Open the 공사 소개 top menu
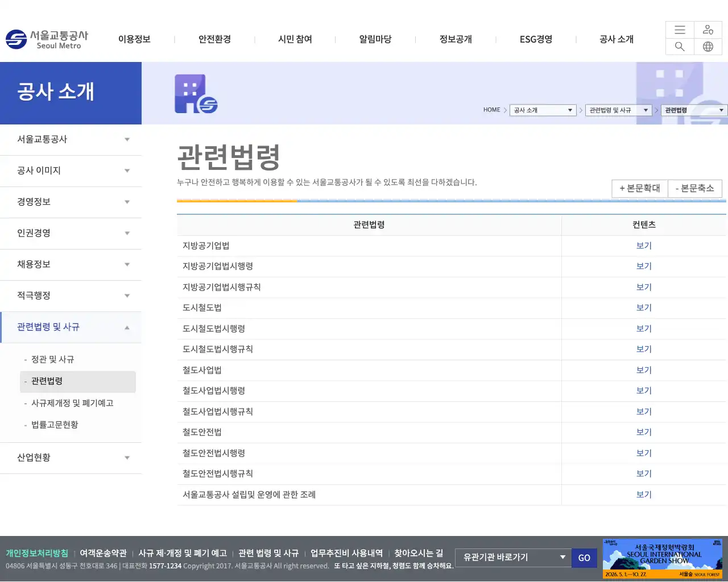The image size is (728, 582). coord(617,39)
